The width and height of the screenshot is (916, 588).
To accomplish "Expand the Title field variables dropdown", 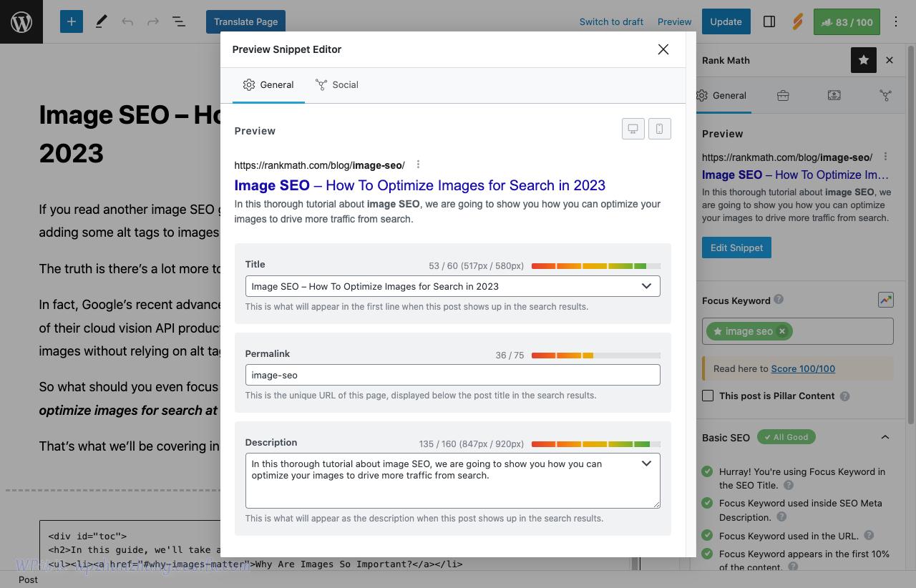I will (646, 286).
